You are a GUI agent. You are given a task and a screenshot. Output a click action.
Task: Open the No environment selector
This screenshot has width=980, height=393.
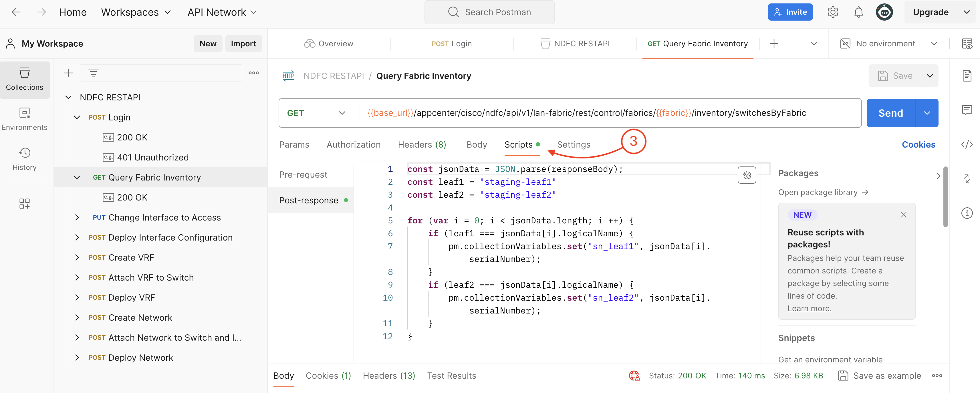[888, 44]
